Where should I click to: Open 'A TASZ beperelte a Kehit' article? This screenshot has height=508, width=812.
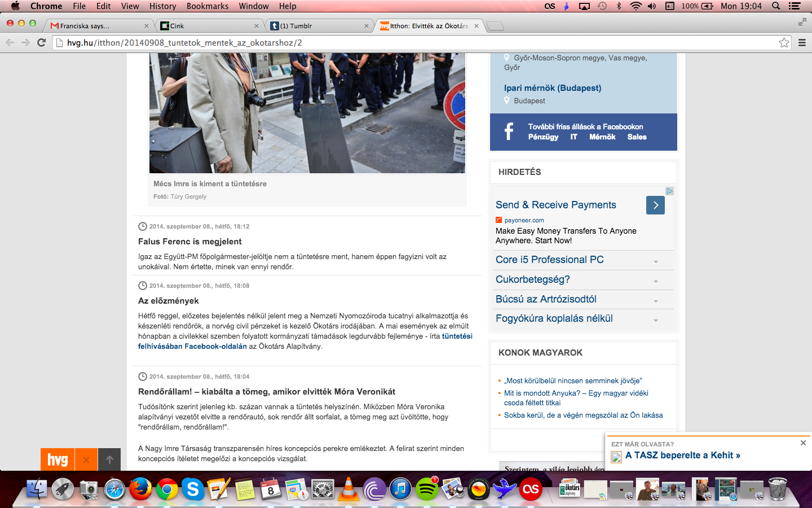click(x=682, y=456)
